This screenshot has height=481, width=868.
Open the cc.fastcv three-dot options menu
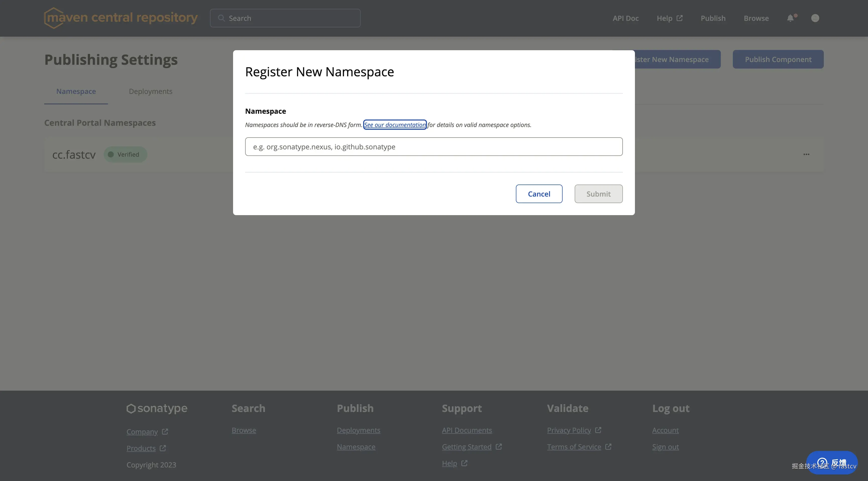806,154
